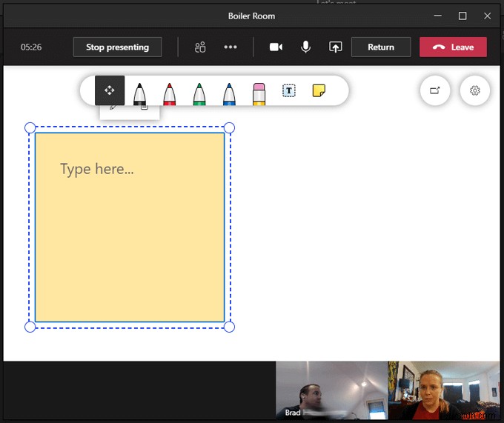Mute the microphone
Screen dimensions: 504x423
[305, 47]
